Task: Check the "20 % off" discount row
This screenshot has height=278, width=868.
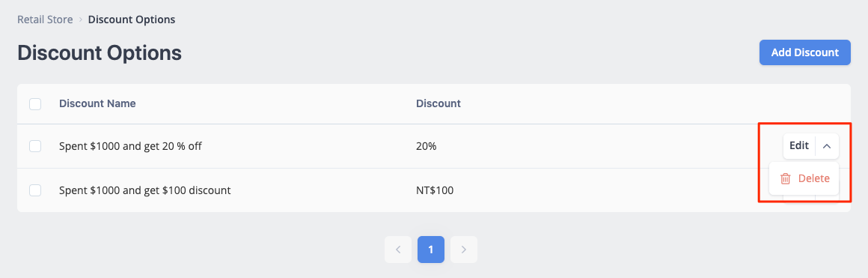Action: (35, 146)
